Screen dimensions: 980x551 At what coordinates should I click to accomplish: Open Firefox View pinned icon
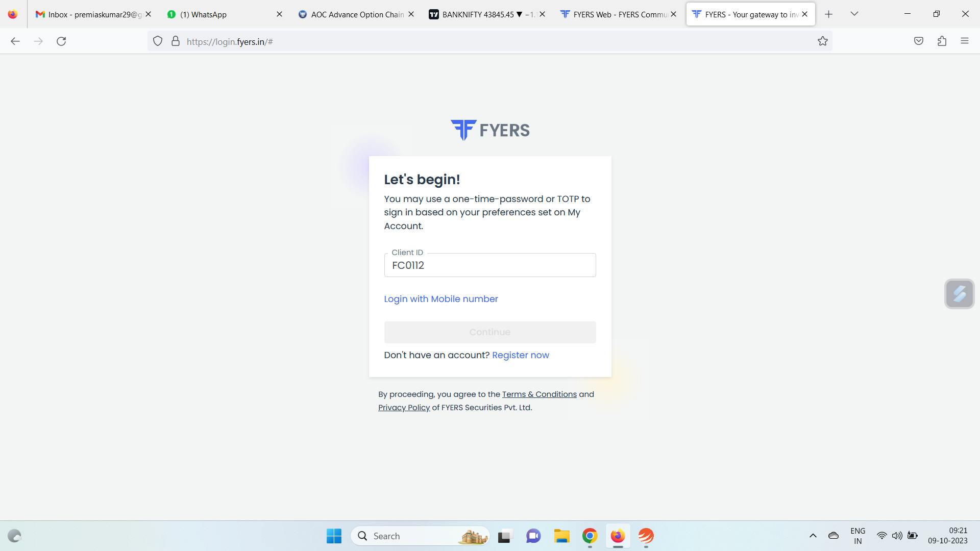[13, 14]
